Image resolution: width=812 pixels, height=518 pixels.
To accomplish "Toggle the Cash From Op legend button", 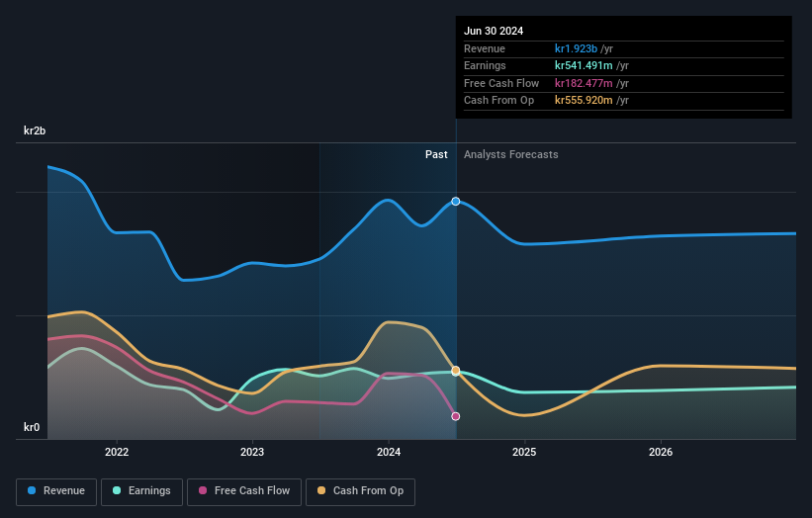I will click(360, 491).
